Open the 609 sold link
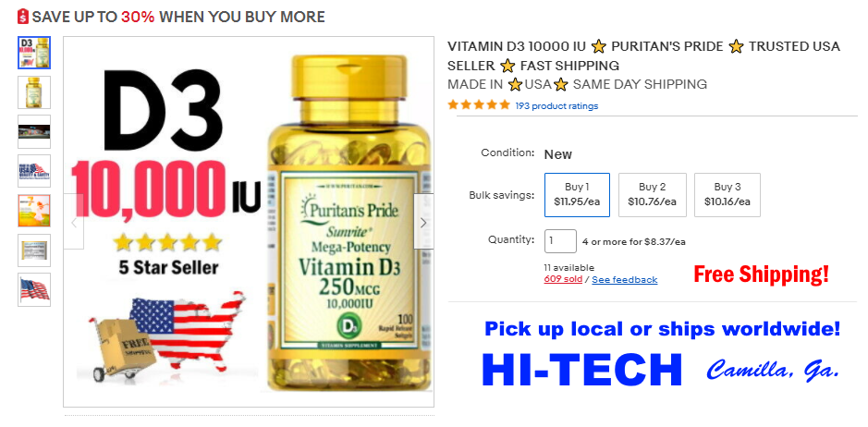868x427 pixels. tap(563, 279)
